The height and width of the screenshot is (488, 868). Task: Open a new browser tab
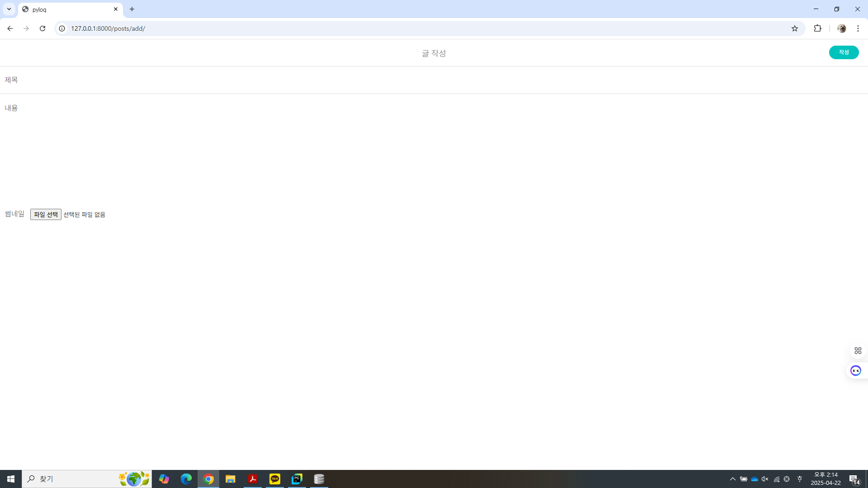132,9
